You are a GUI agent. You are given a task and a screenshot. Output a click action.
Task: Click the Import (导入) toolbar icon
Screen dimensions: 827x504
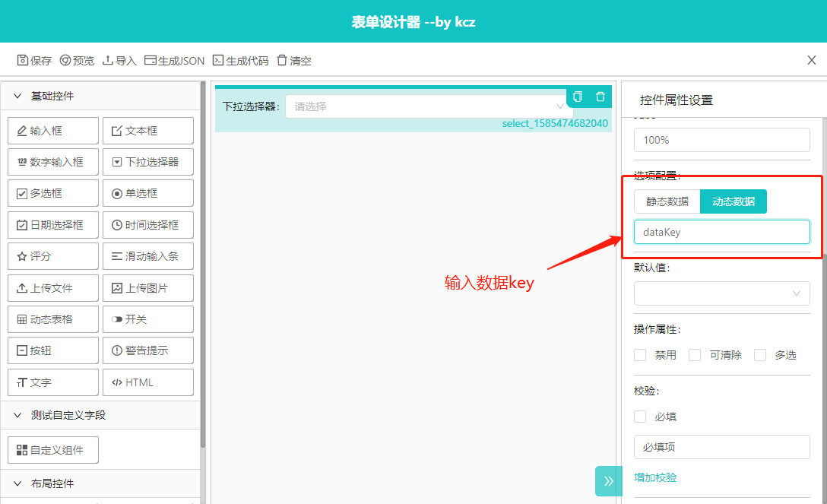pos(108,61)
